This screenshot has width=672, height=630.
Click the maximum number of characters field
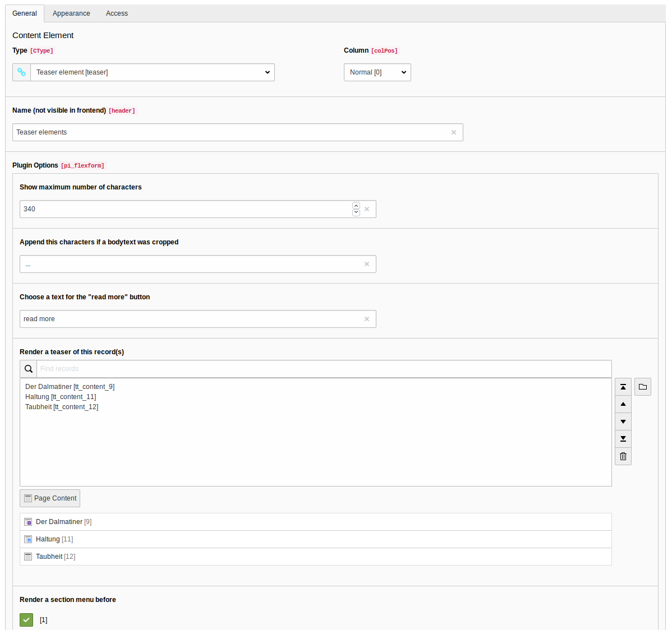[x=197, y=209]
